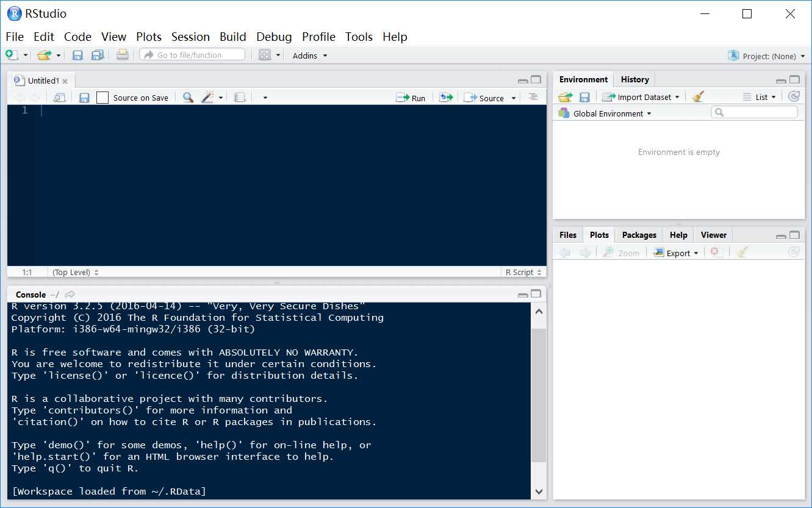
Task: Open the List view dropdown in Environment
Action: tap(760, 97)
